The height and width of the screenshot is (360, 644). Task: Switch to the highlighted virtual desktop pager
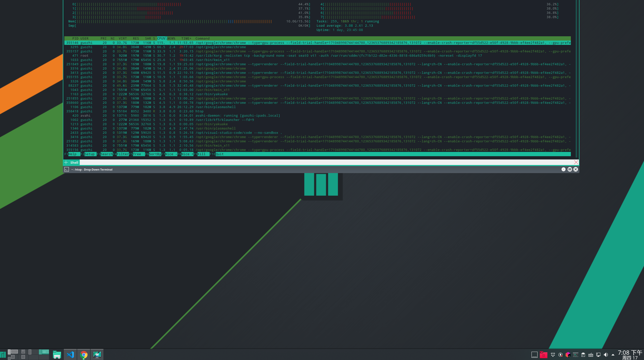coord(44,352)
